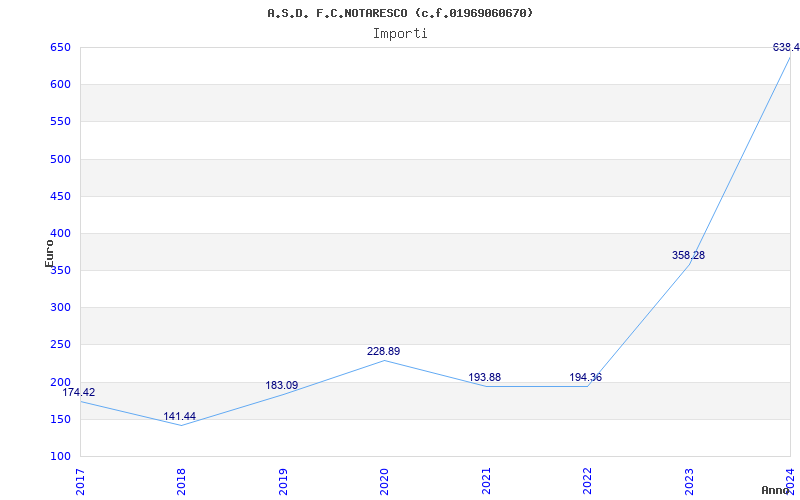Click the 2022 x-axis label
This screenshot has height=500, width=800.
[587, 482]
